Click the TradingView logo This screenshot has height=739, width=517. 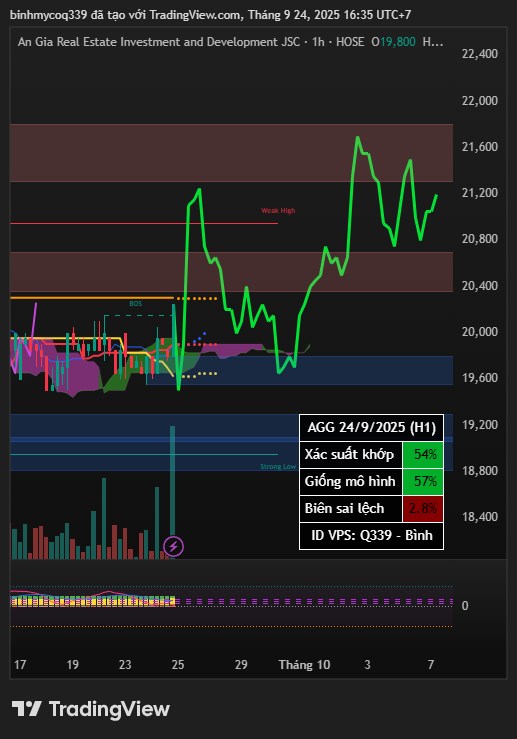[x=90, y=709]
